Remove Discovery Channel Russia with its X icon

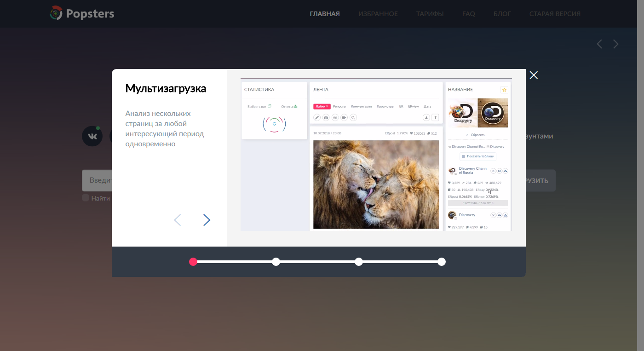493,171
